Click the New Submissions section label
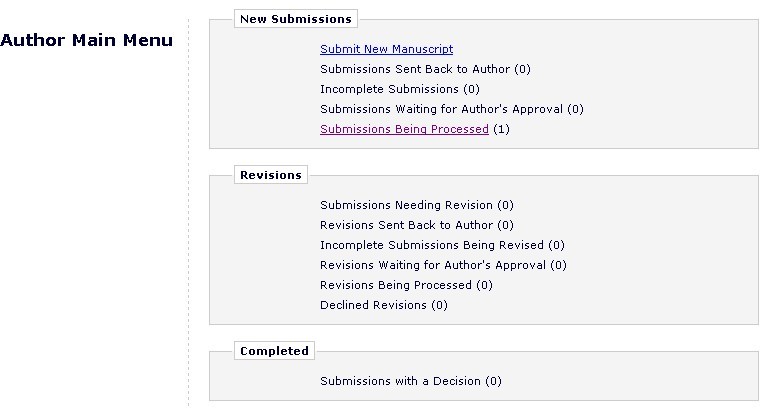 pyautogui.click(x=295, y=19)
